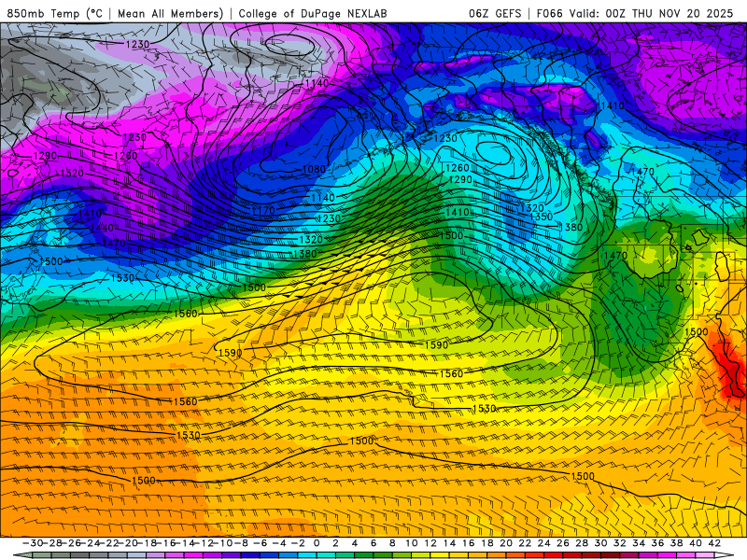Click the 6 value on temperature scale
This screenshot has width=747, height=560.
point(373,543)
